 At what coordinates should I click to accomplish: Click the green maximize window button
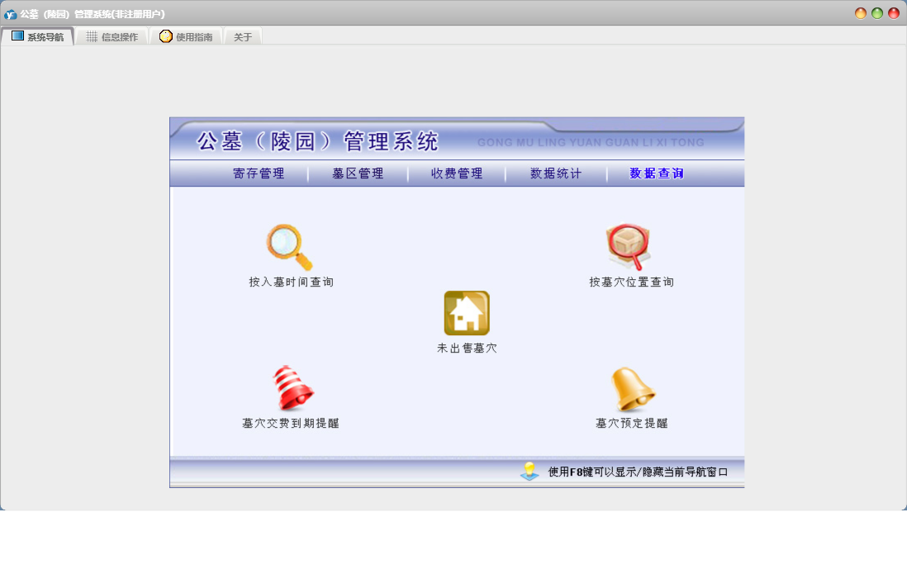point(877,13)
